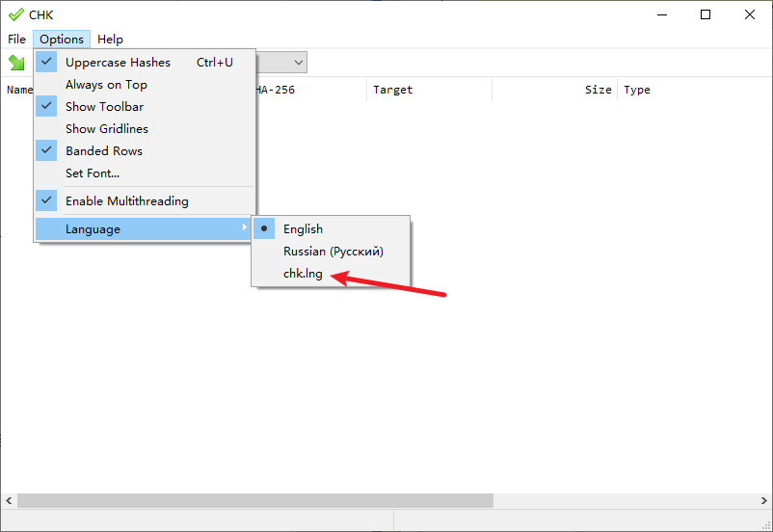773x532 pixels.
Task: Open the Help menu
Action: click(110, 40)
